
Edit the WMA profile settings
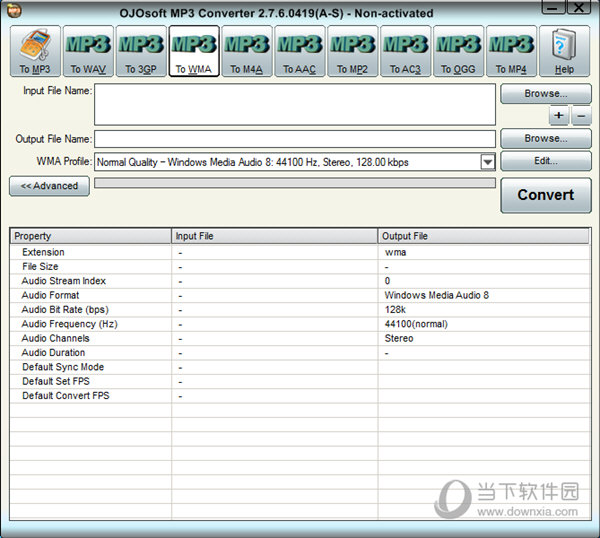(546, 161)
